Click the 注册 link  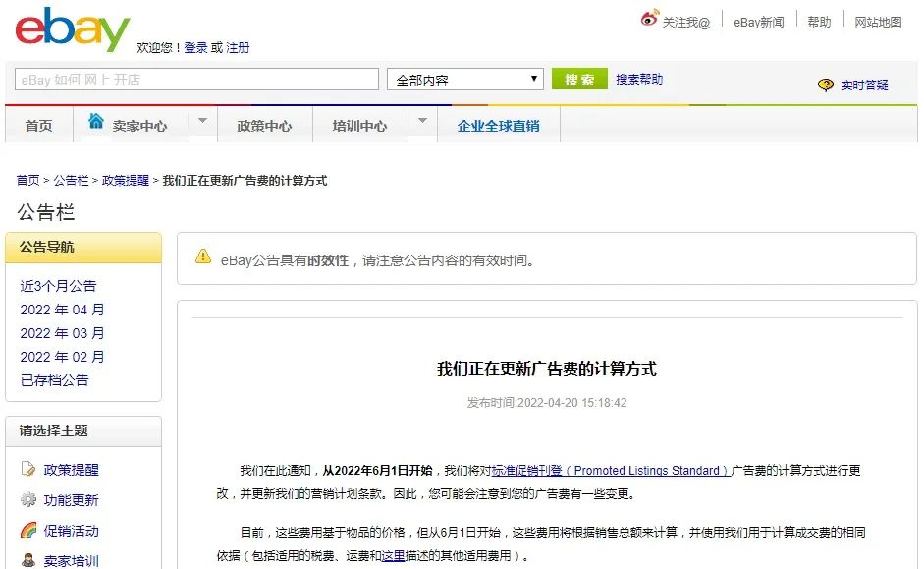coord(238,47)
